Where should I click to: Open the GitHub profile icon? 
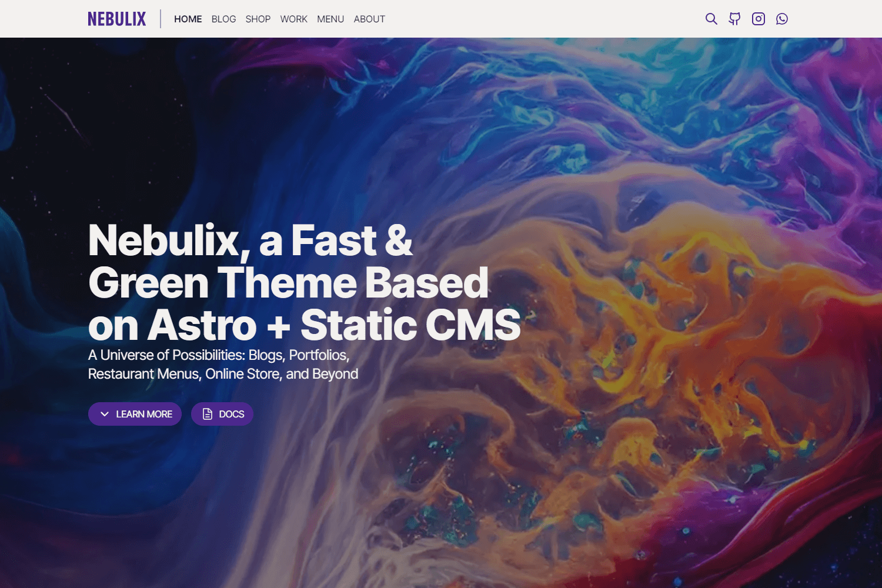[734, 19]
